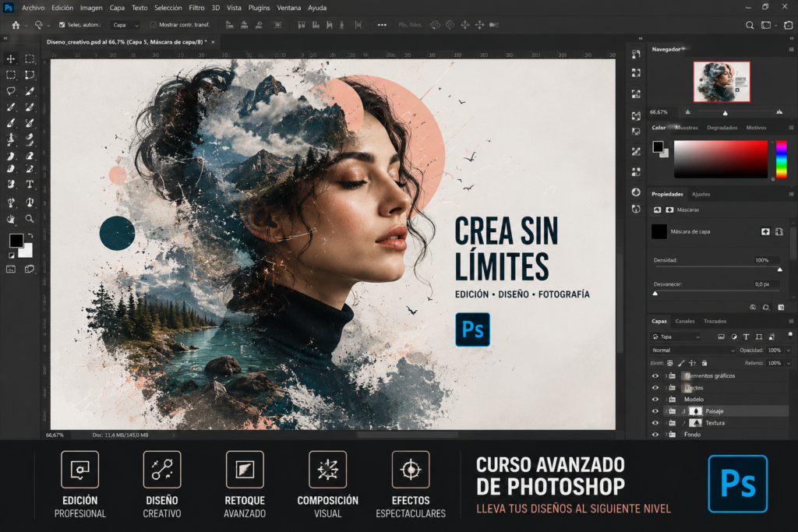Viewport: 798px width, 532px height.
Task: Open the Propiedades panel menu
Action: [792, 194]
